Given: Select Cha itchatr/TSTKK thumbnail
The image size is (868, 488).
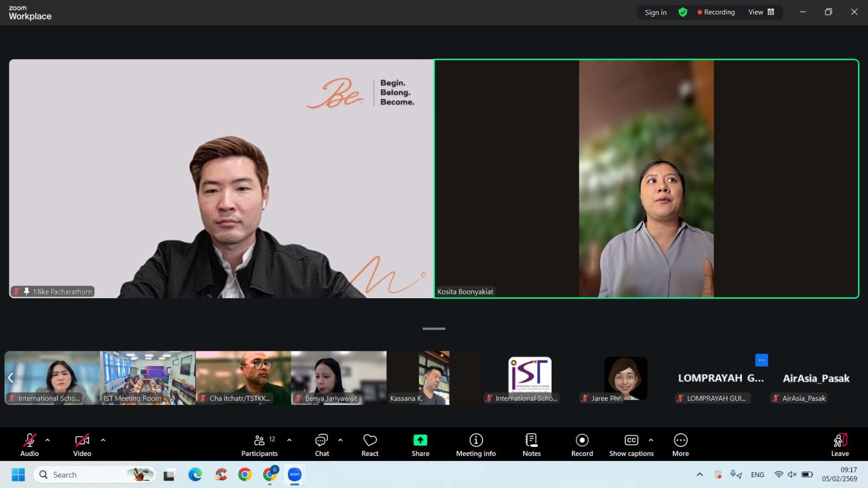Looking at the screenshot, I should [243, 378].
